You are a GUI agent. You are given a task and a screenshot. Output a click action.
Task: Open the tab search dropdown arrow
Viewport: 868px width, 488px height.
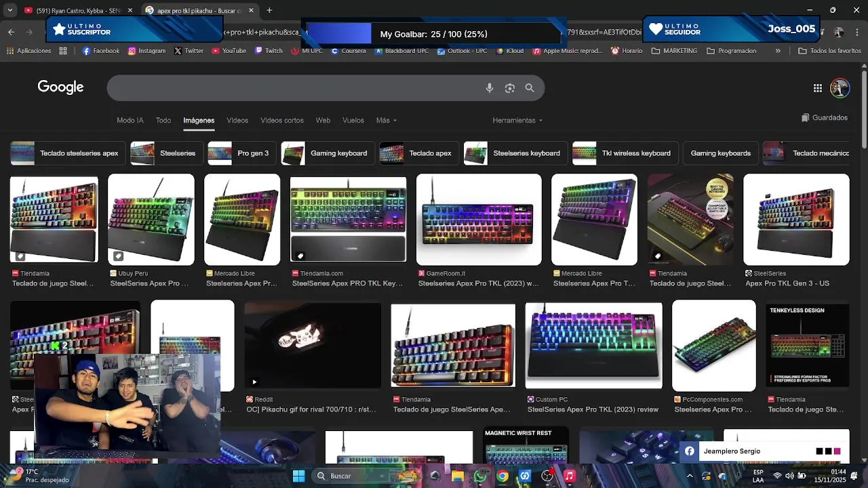point(9,10)
